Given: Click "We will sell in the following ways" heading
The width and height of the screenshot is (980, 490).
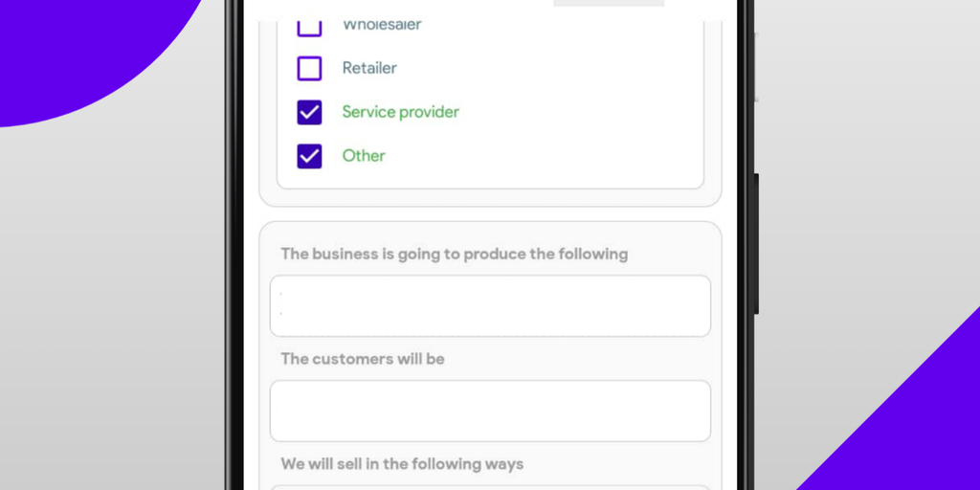Looking at the screenshot, I should [402, 464].
